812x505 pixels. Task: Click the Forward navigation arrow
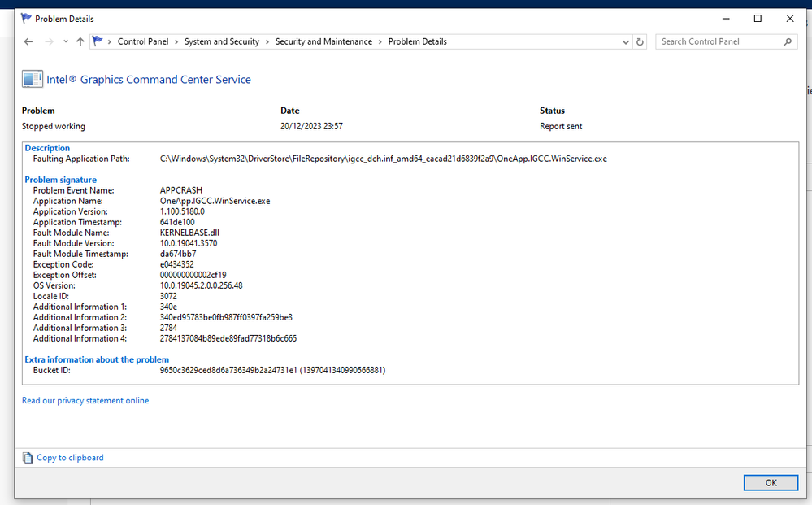(x=49, y=41)
